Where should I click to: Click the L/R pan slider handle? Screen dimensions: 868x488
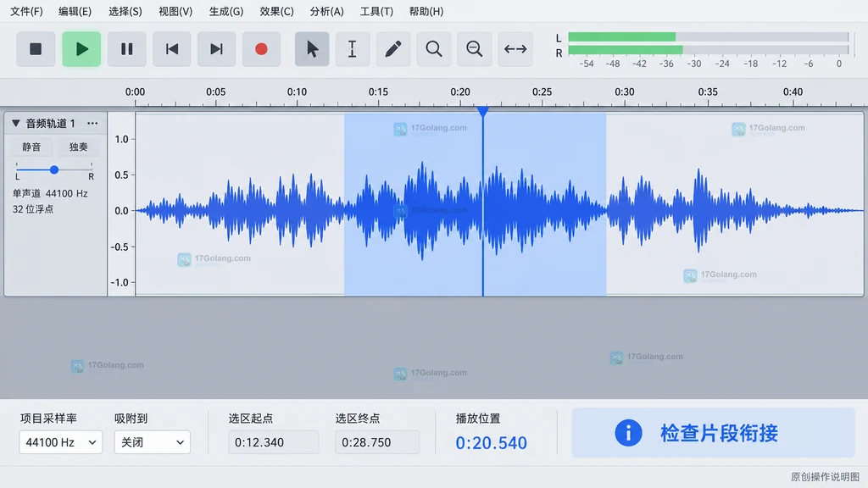tap(53, 169)
